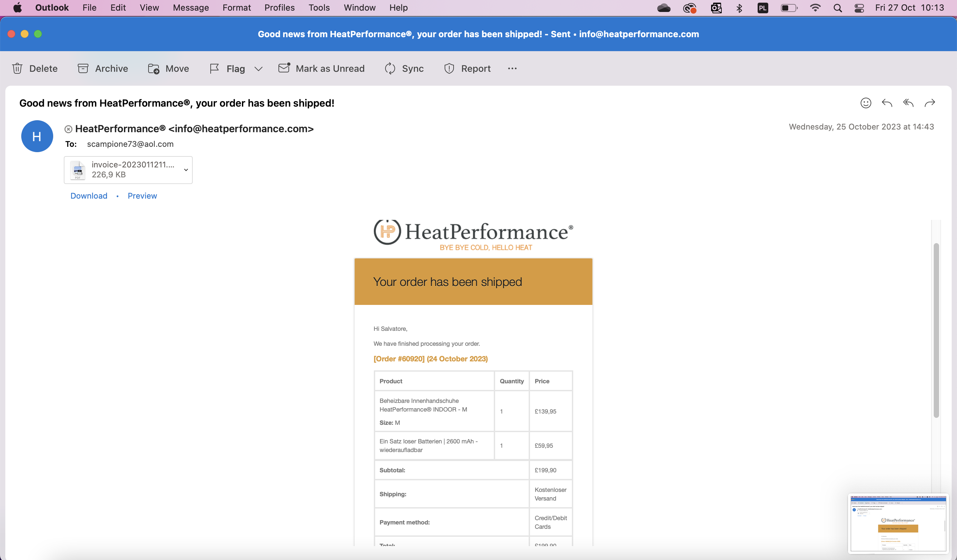The image size is (957, 560).
Task: Open Bluetooth settings in menu bar
Action: [x=739, y=8]
